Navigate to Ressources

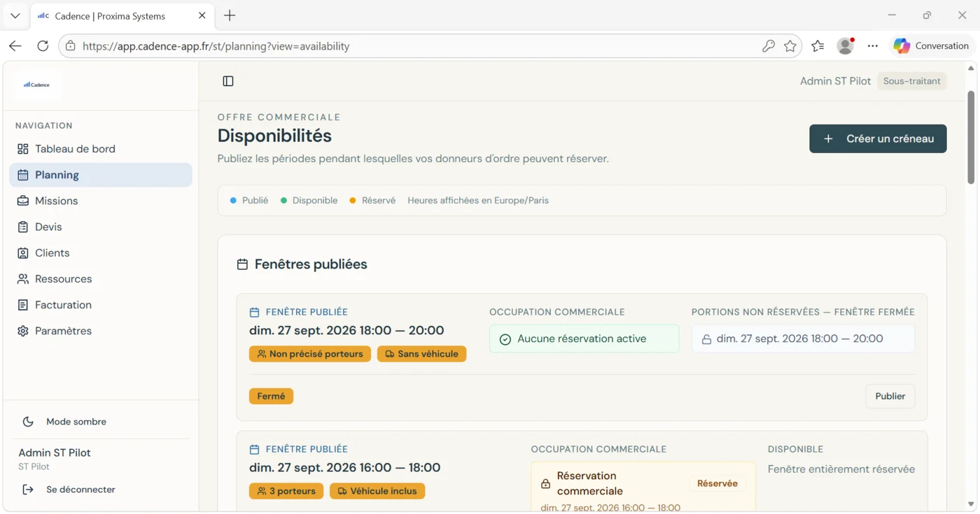pos(101,279)
